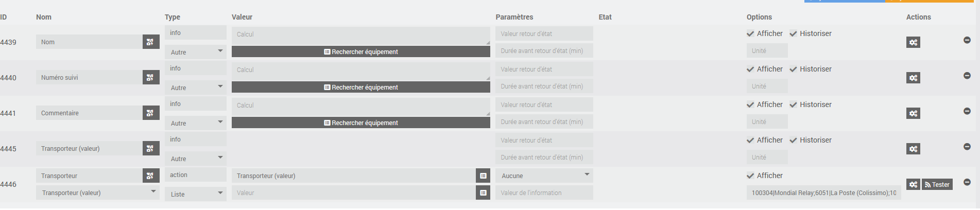Viewport: 980px width, 210px height.
Task: Delete command 4445 using the minus icon
Action: [x=967, y=147]
